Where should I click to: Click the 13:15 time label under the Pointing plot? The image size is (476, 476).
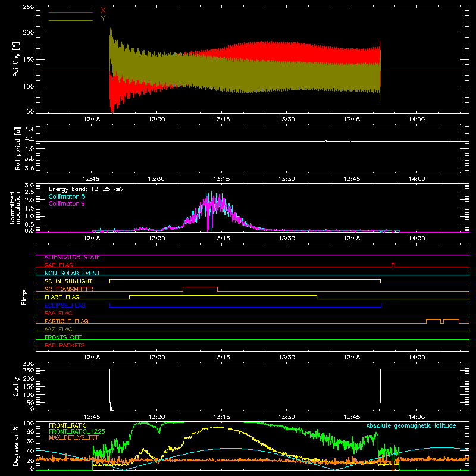click(x=221, y=120)
